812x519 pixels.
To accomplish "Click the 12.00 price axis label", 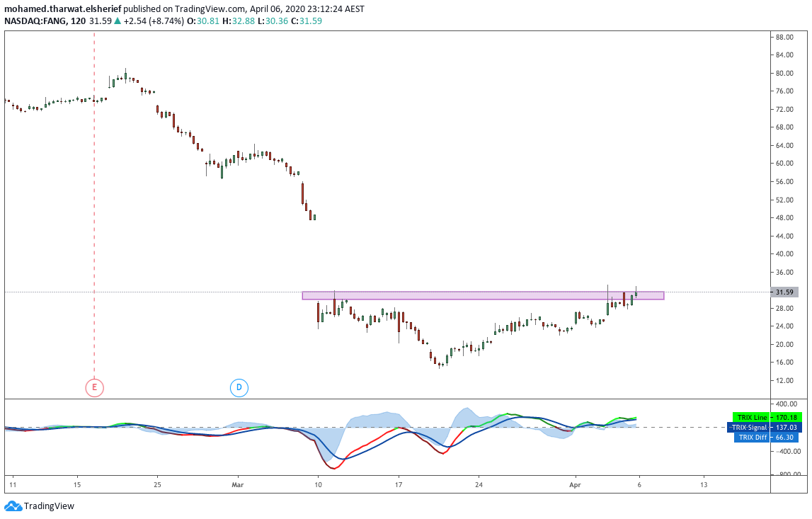I will click(784, 381).
